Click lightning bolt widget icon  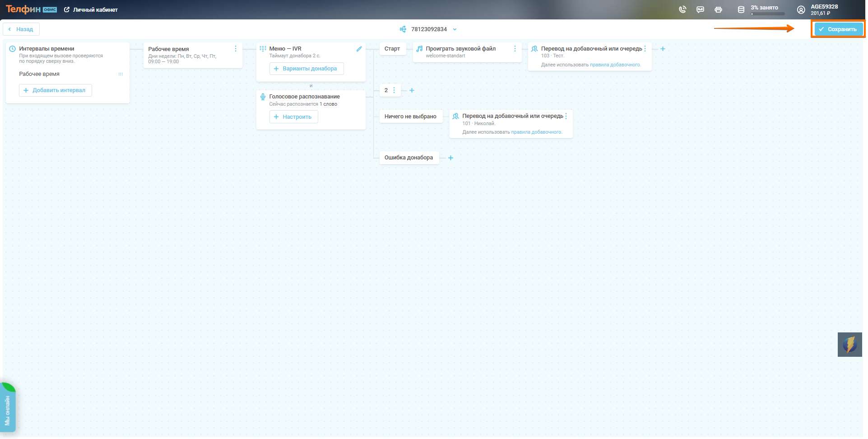coord(849,345)
